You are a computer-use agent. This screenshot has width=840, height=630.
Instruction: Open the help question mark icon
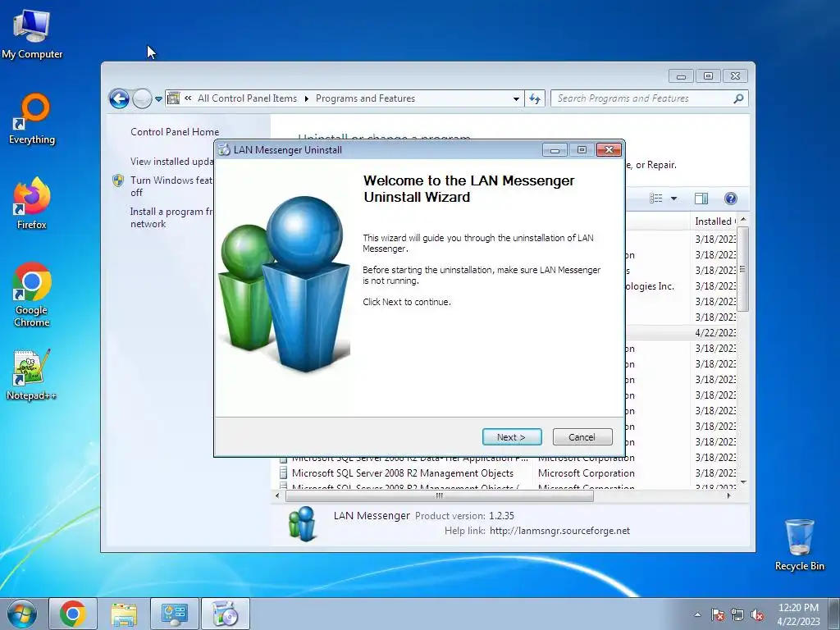tap(731, 199)
